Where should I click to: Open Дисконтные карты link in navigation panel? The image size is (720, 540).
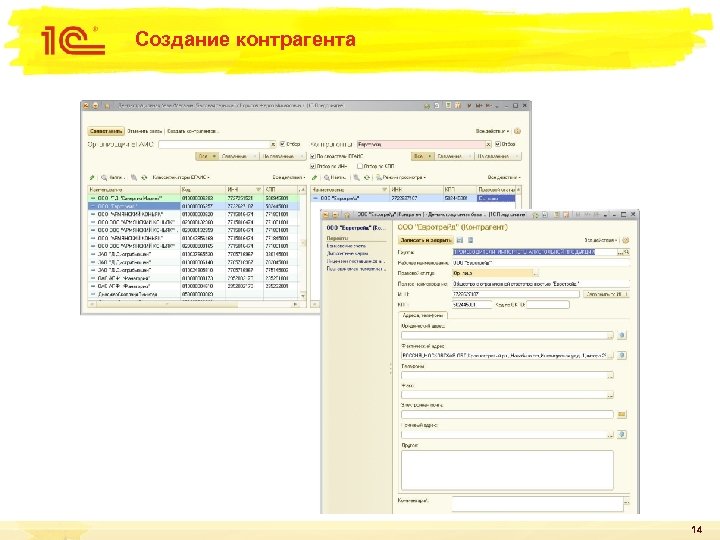pyautogui.click(x=347, y=253)
